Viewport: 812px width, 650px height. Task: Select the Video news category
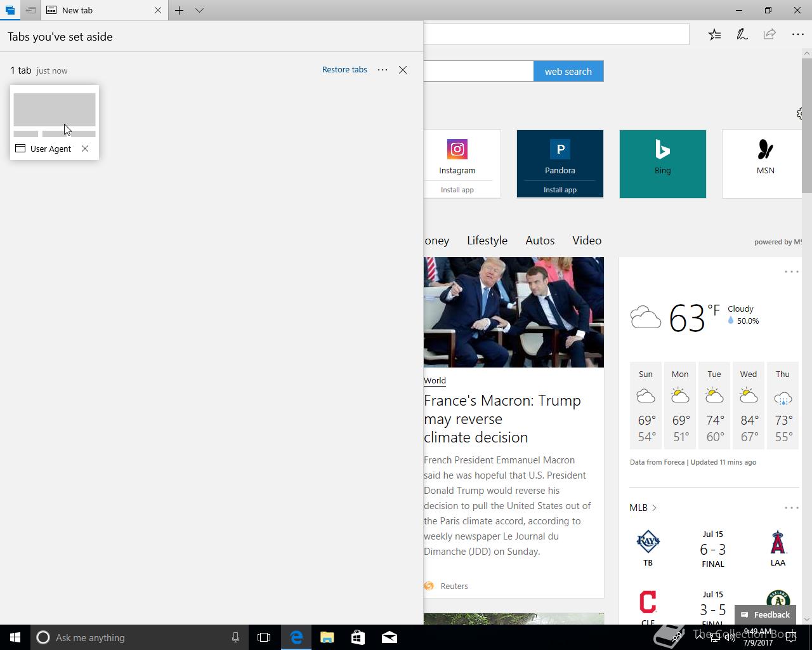pos(587,241)
